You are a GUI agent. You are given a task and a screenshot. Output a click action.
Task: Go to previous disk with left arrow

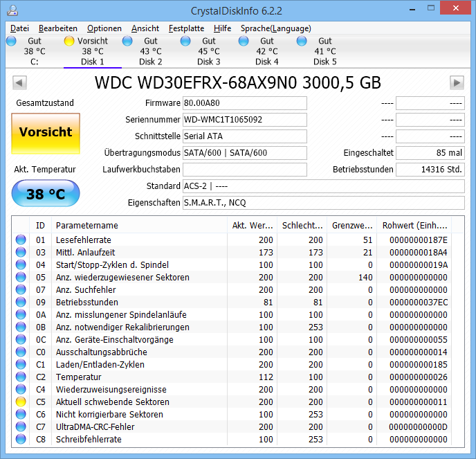tap(19, 82)
